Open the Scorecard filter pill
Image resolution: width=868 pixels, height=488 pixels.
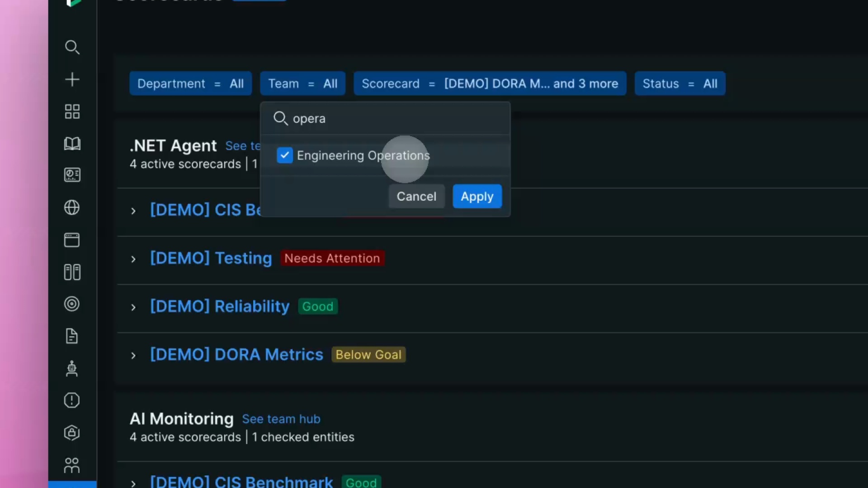[490, 84]
